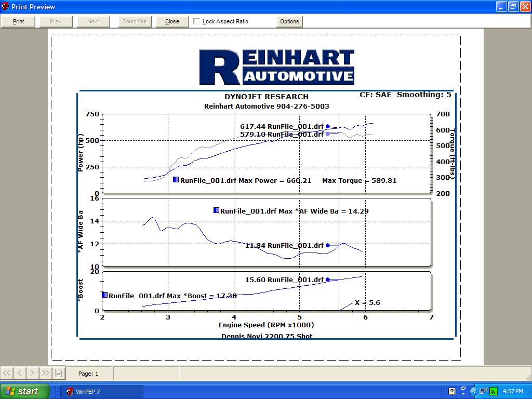Click the help question mark tray icon
Image resolution: width=532 pixels, height=399 pixels.
click(x=451, y=391)
